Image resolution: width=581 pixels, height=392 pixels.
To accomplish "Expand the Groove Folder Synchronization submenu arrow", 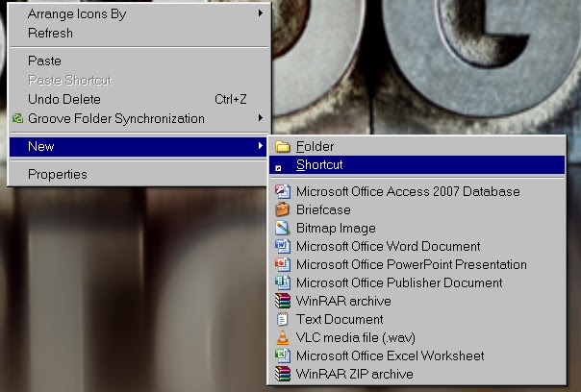I will [261, 118].
